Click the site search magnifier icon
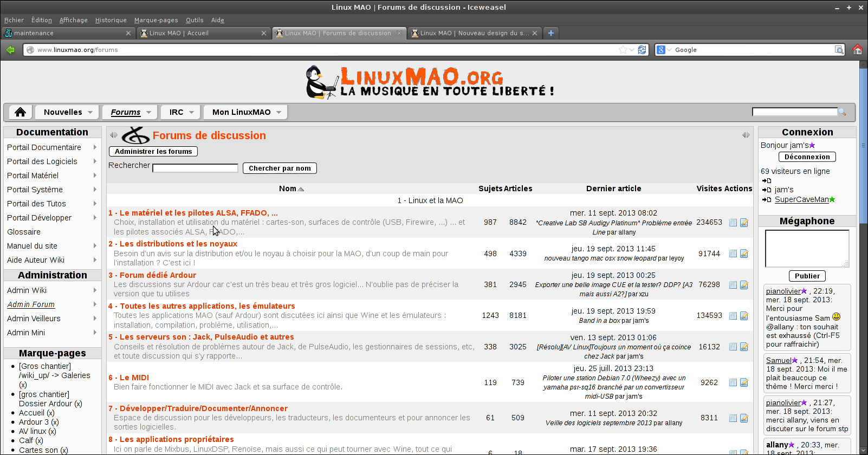Screen dimensions: 868x455 click(842, 112)
